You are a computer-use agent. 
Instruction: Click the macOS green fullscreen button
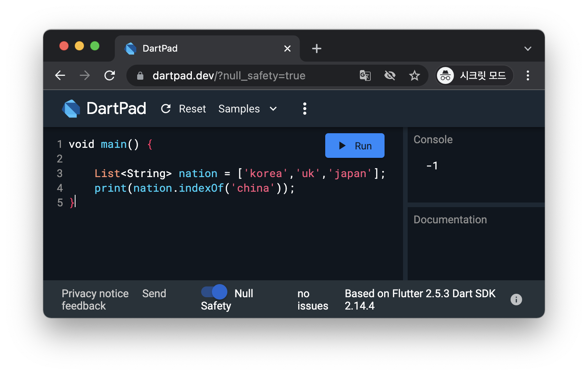95,46
